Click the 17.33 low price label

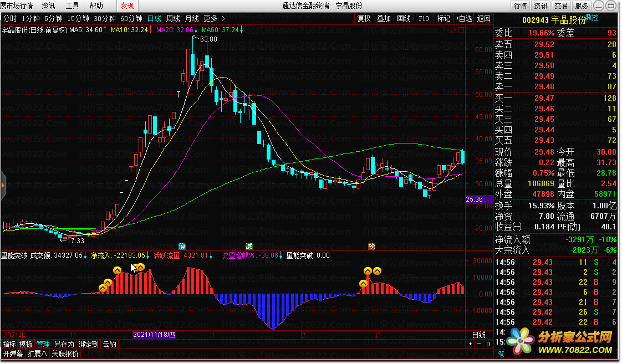(76, 240)
